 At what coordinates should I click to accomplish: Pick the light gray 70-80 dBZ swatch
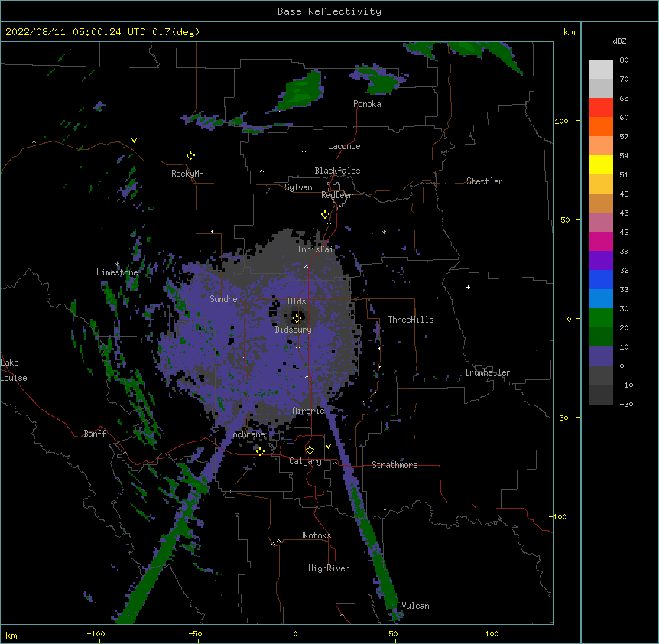pos(601,70)
